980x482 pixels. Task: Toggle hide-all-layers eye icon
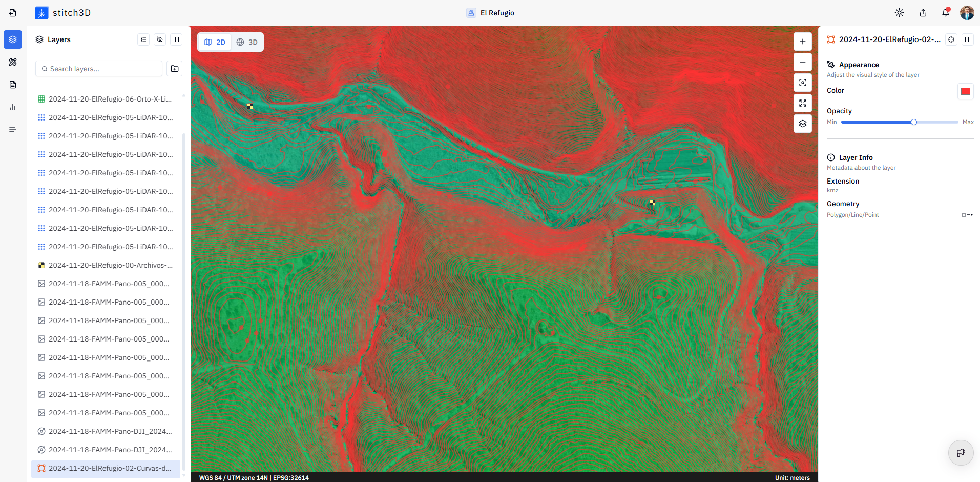click(x=160, y=39)
